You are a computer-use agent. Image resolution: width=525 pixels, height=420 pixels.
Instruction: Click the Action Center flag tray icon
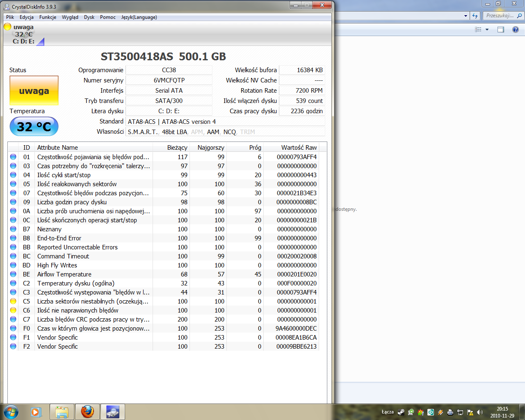click(470, 412)
